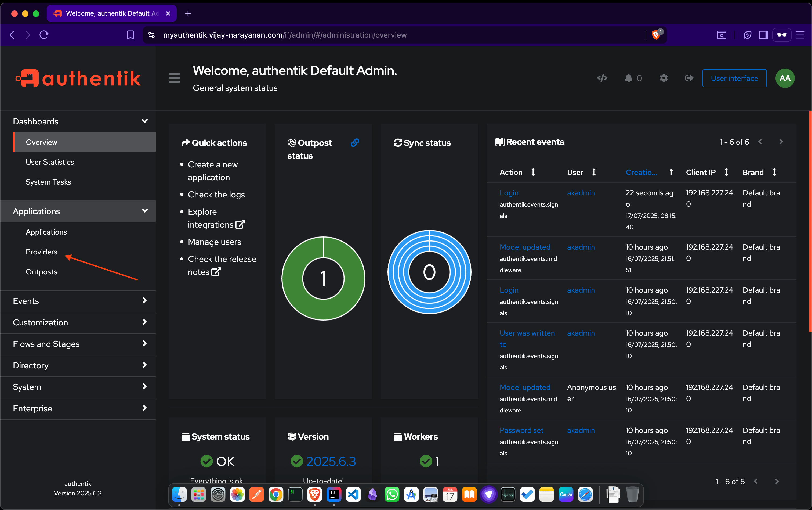This screenshot has width=812, height=510.
Task: Open the outpost status link icon
Action: [355, 143]
